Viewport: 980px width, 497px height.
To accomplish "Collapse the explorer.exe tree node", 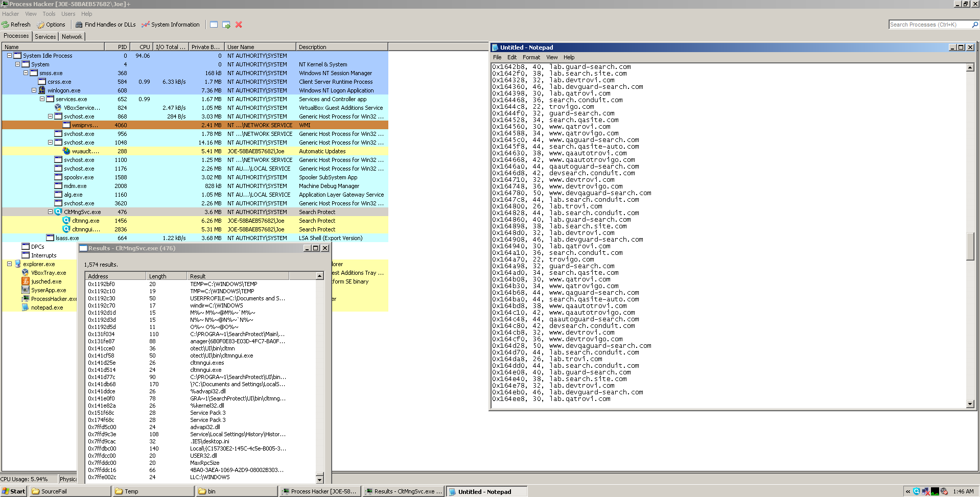I will click(x=9, y=264).
